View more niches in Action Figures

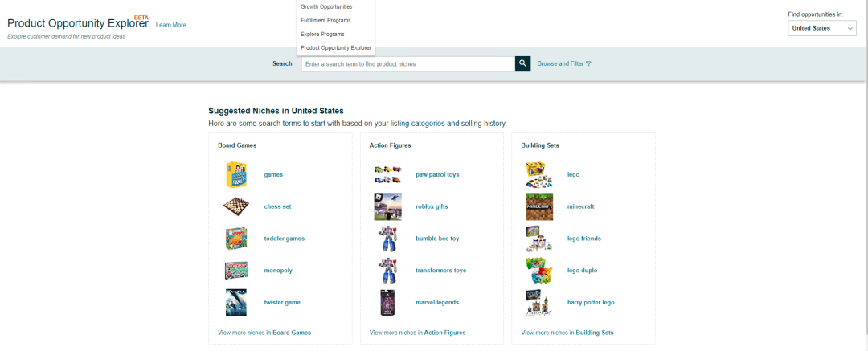tap(417, 333)
